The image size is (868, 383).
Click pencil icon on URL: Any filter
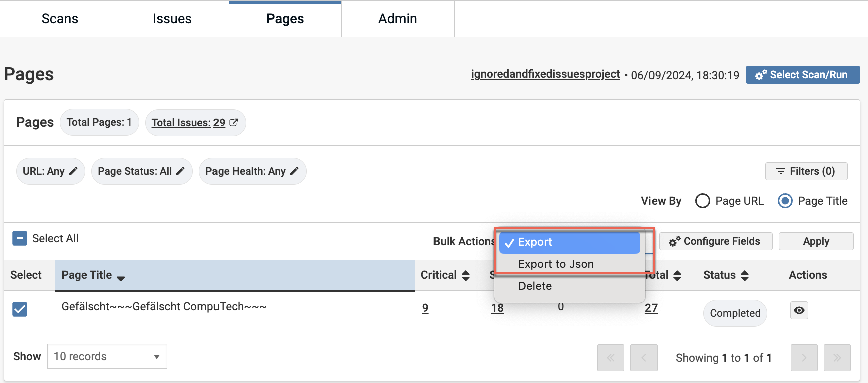pos(73,171)
